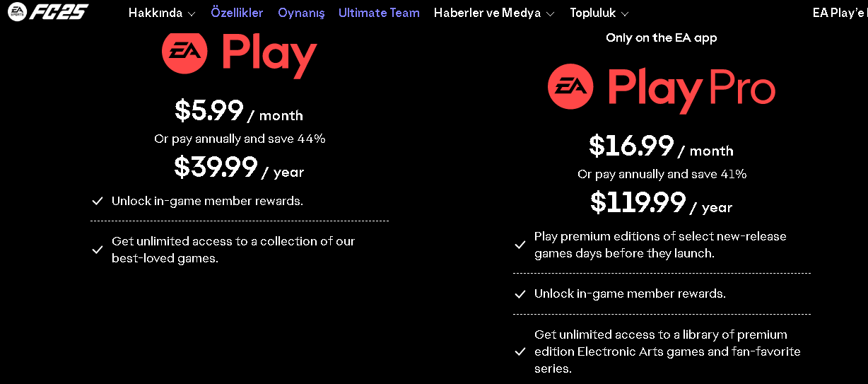Click the EA Play'e link at top right

(x=839, y=13)
